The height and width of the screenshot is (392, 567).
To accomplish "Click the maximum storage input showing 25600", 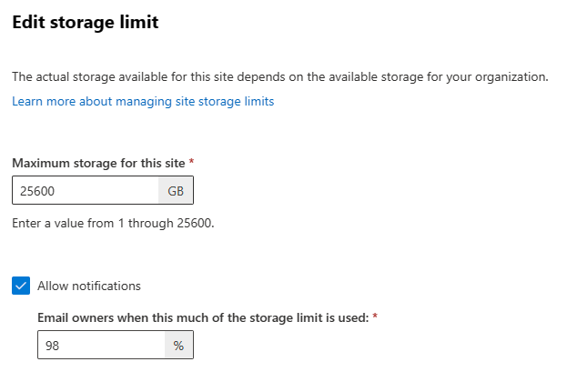I will coord(86,190).
